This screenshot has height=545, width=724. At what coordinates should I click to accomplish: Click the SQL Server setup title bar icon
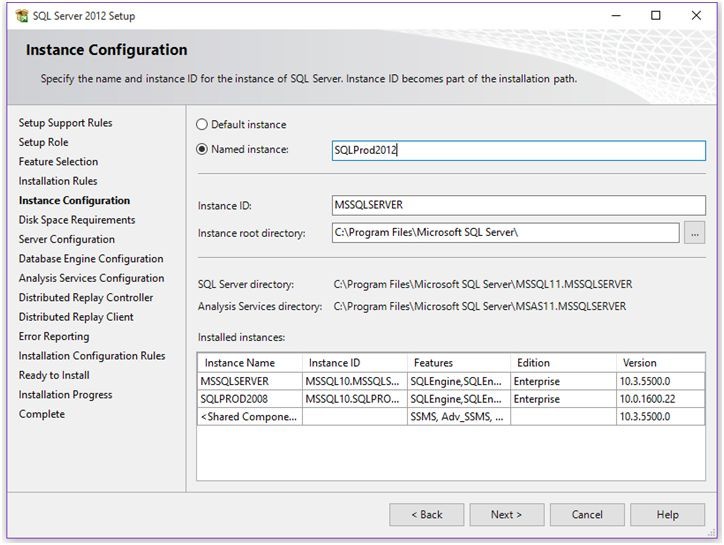click(x=22, y=16)
